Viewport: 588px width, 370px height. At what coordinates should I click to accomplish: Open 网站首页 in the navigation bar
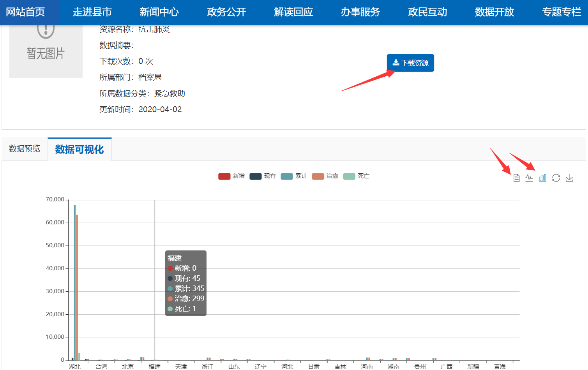[x=26, y=12]
